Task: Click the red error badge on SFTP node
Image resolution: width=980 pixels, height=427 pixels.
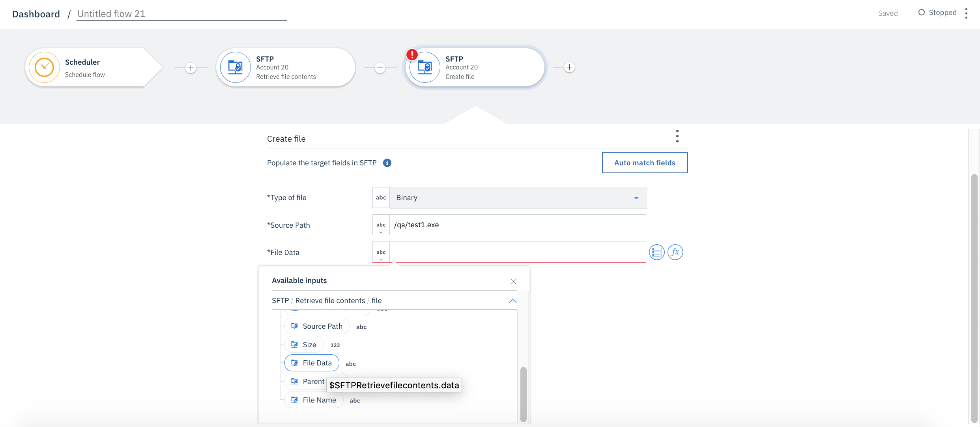Action: click(x=412, y=54)
